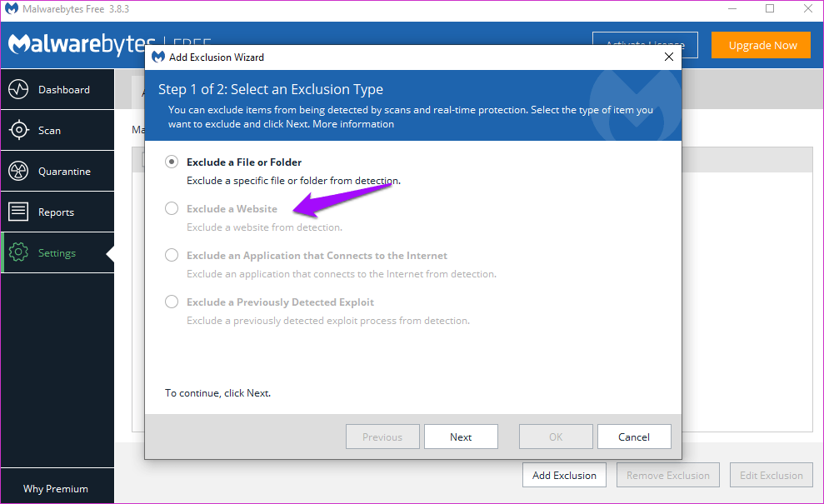Click the Reports list icon
The width and height of the screenshot is (824, 504).
coord(18,212)
